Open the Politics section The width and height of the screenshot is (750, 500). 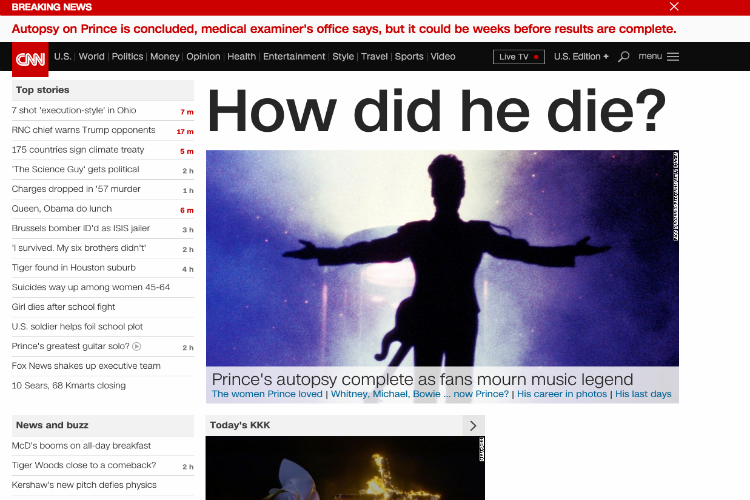(127, 56)
